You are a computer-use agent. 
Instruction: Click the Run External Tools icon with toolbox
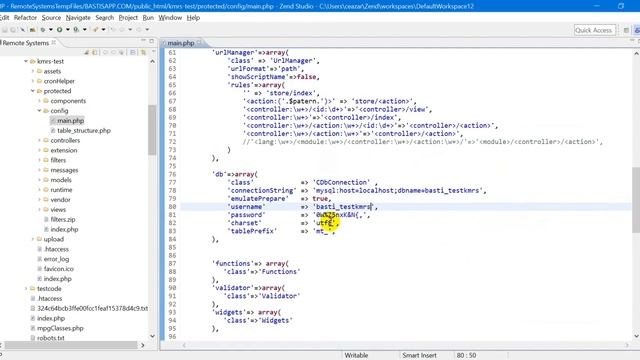[76, 29]
